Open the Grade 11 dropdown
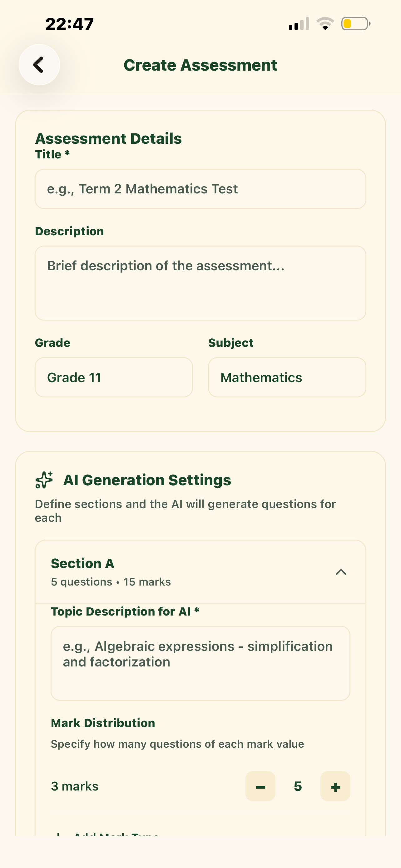This screenshot has height=868, width=401. [x=114, y=377]
